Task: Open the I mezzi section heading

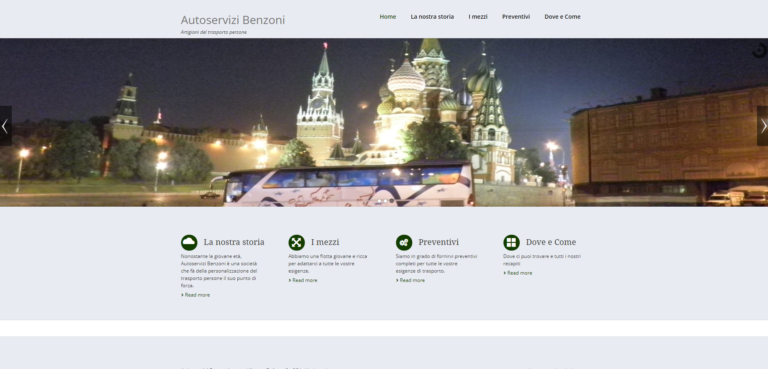Action: click(325, 242)
